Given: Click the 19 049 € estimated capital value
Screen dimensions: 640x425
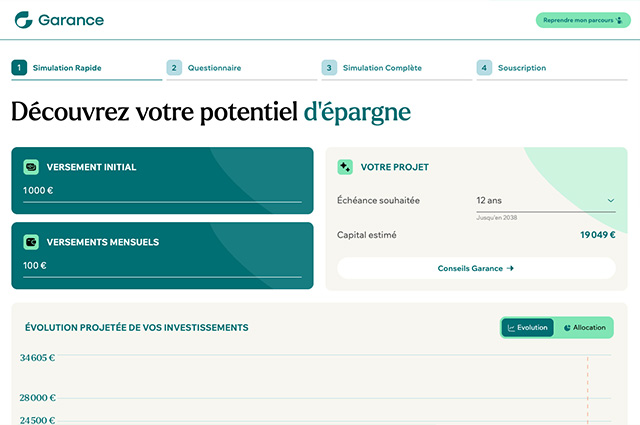Looking at the screenshot, I should coord(598,235).
